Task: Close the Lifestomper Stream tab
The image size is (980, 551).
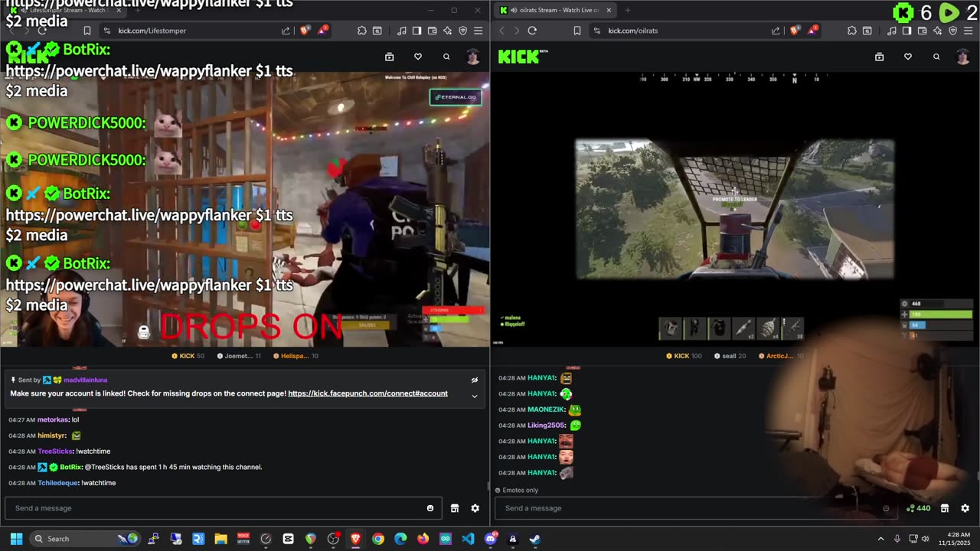Action: tap(119, 10)
